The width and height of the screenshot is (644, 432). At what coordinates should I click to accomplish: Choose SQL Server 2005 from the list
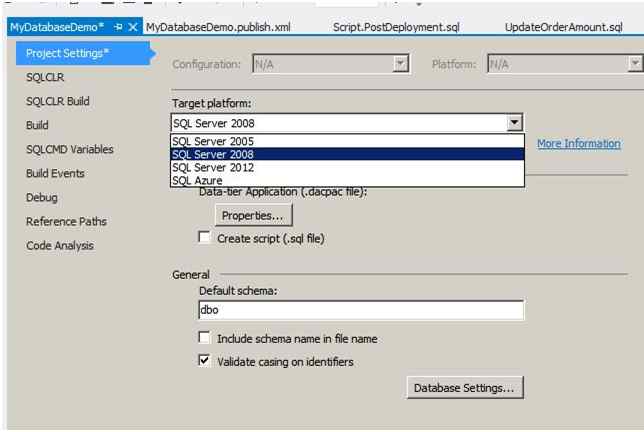pos(347,141)
